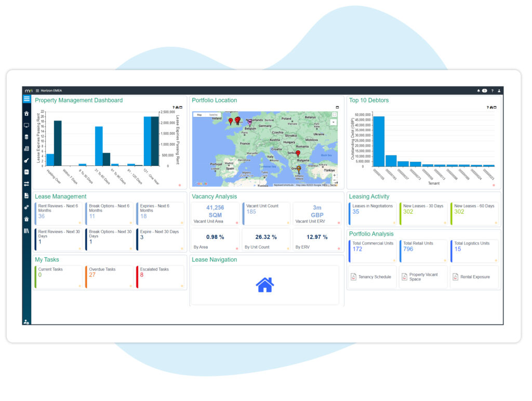This screenshot has height=401, width=532.
Task: Open the Home icon in the sidebar
Action: 26,113
